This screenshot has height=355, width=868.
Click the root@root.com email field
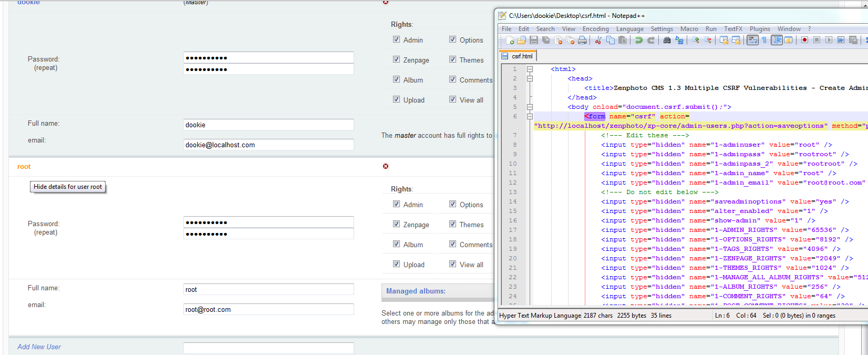(268, 309)
